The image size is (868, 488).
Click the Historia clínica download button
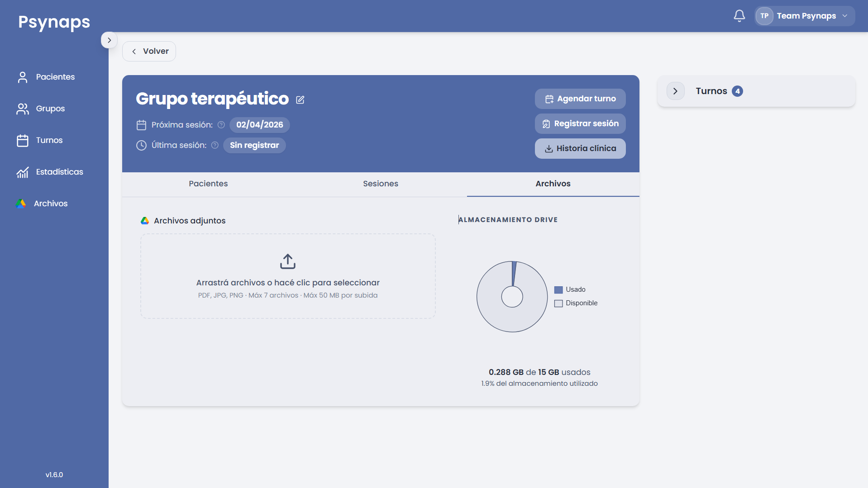pos(580,148)
